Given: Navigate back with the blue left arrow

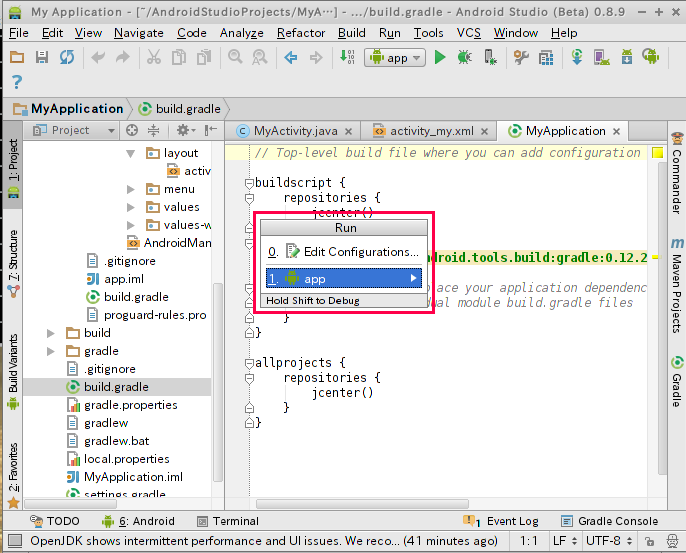Looking at the screenshot, I should click(290, 57).
